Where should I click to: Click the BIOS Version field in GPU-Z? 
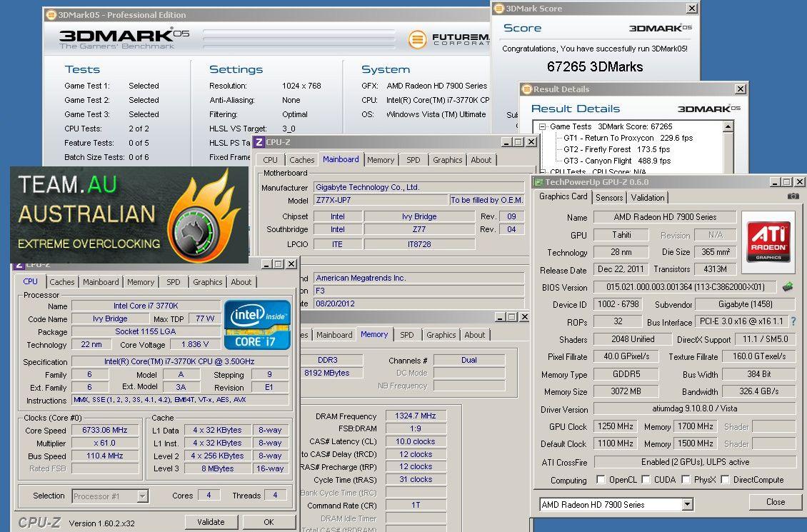click(x=685, y=286)
